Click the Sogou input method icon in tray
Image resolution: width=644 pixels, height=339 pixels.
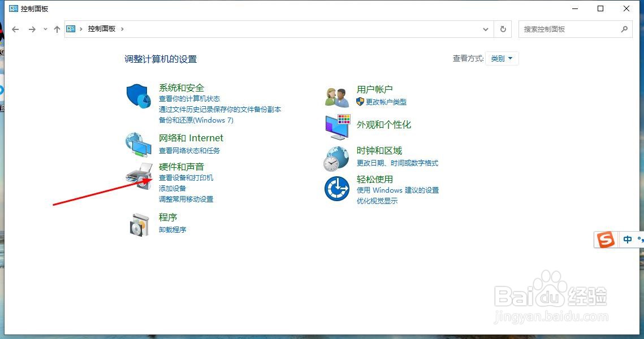click(604, 239)
